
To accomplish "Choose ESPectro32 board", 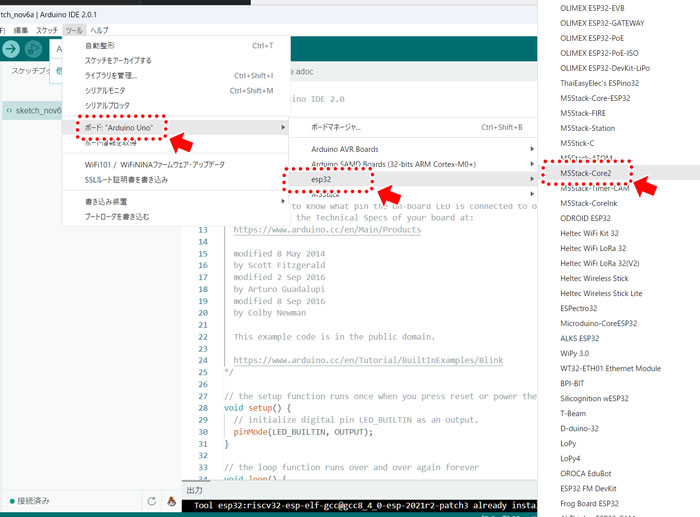I will 579,308.
